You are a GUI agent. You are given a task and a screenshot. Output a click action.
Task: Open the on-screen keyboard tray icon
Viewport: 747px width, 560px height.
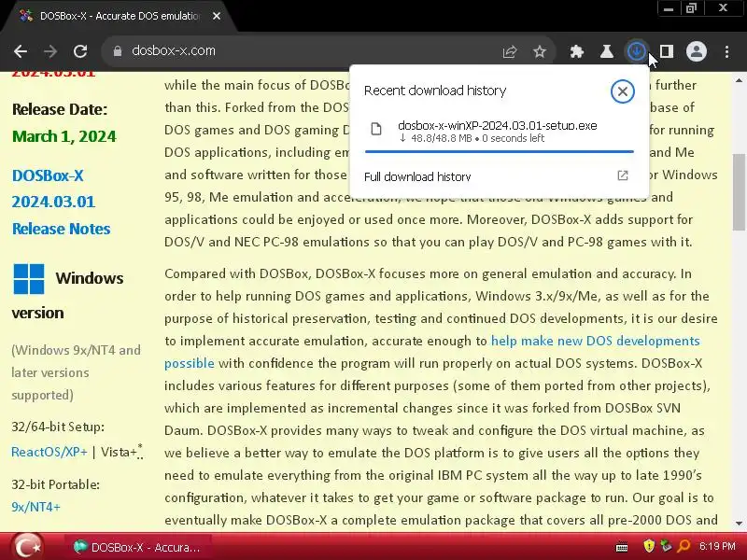[621, 547]
